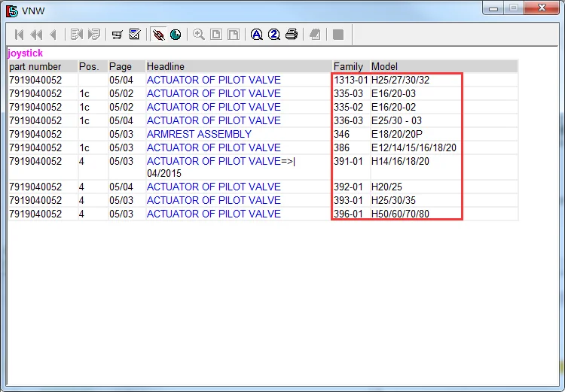The image size is (565, 392).
Task: Click the left-arrow document list icon
Action: point(77,35)
